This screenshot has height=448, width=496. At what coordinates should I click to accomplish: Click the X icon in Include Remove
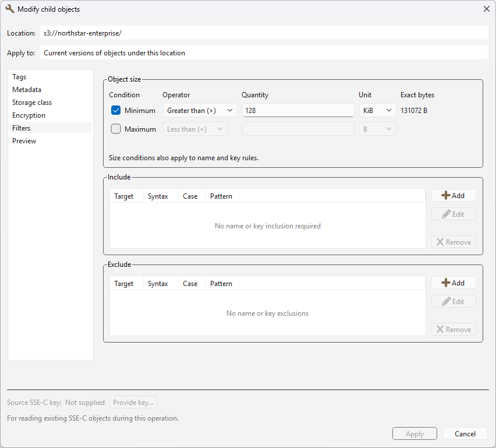[440, 242]
